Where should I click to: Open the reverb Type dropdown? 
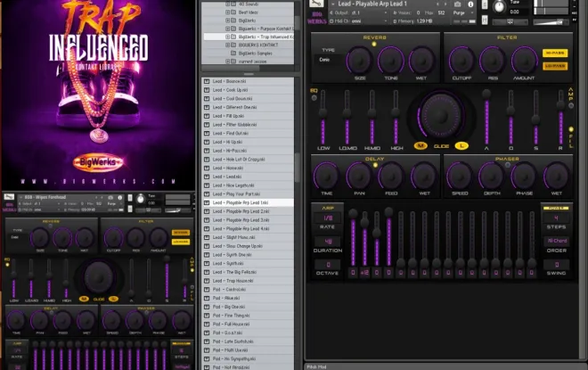(x=329, y=60)
